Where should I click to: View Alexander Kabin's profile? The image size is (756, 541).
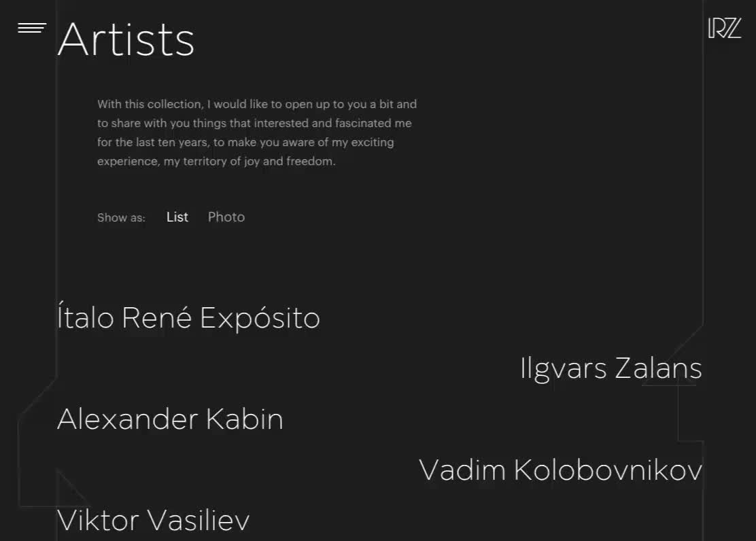tap(170, 419)
